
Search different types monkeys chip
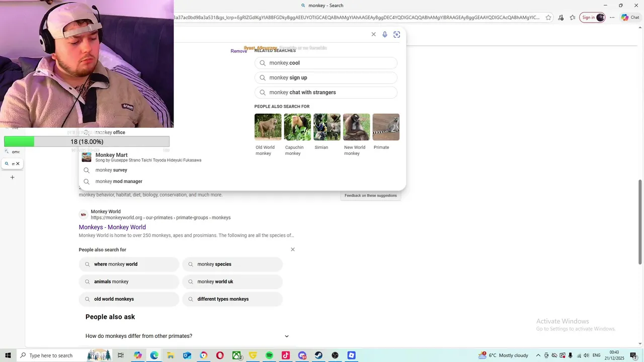coord(232,299)
